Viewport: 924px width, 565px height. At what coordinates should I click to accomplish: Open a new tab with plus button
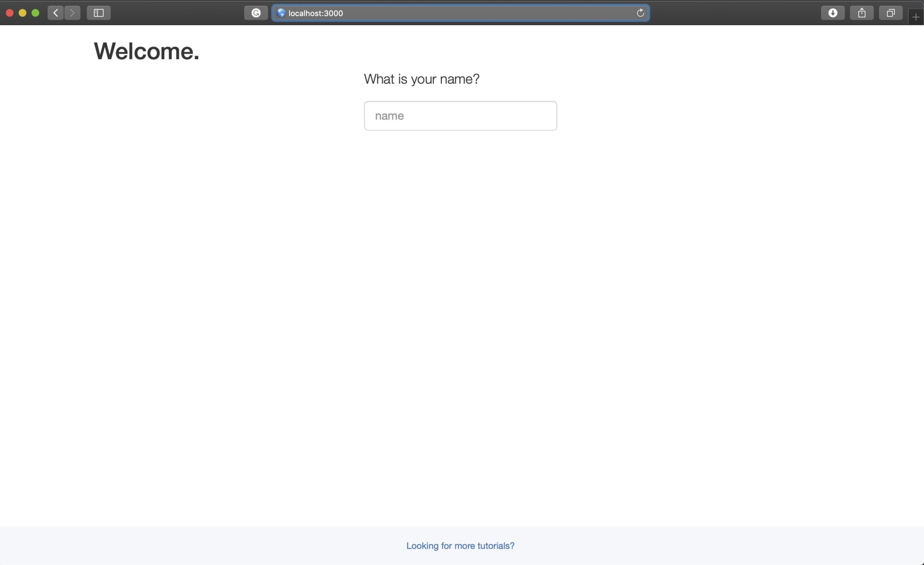[x=915, y=17]
